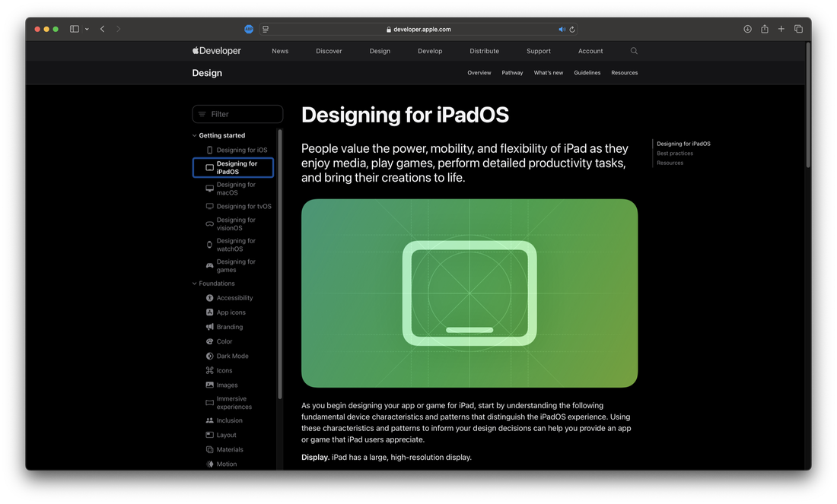
Task: Open the Design menu in top navigation
Action: pyautogui.click(x=380, y=51)
